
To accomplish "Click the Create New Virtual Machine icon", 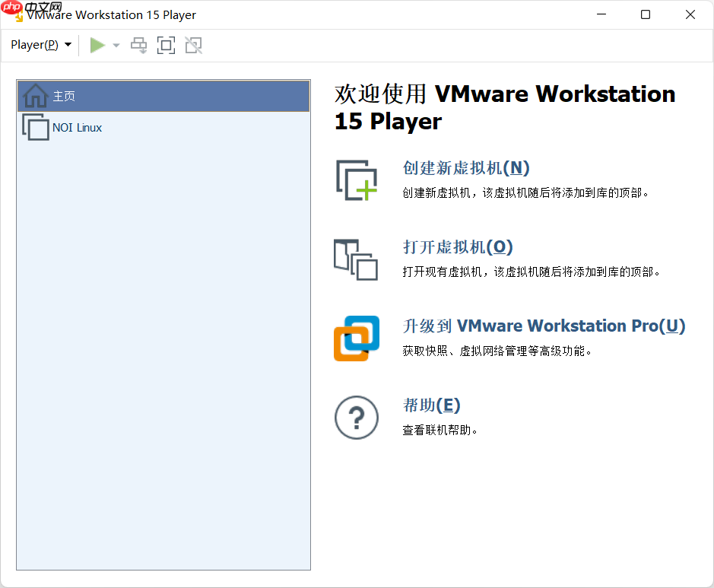I will coord(356,180).
